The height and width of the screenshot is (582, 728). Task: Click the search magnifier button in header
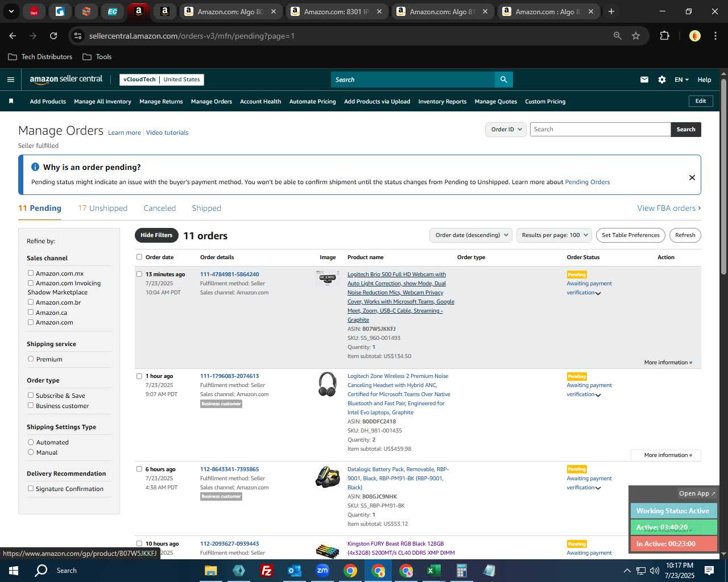pyautogui.click(x=503, y=80)
